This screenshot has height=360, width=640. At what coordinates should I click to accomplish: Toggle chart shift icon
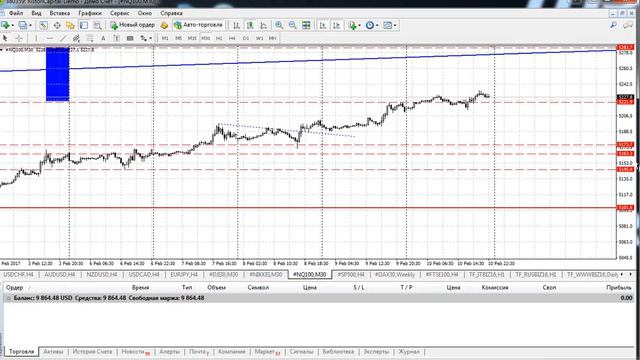[x=336, y=25]
